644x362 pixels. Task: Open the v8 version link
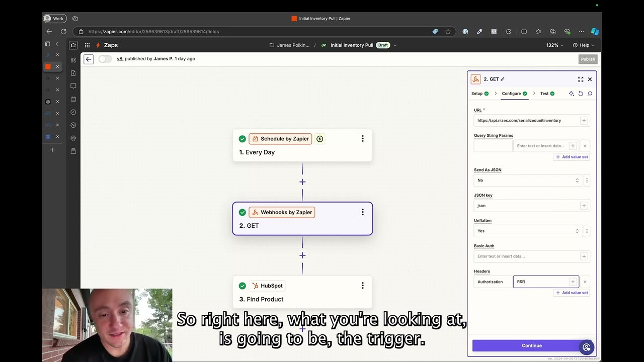pyautogui.click(x=120, y=59)
